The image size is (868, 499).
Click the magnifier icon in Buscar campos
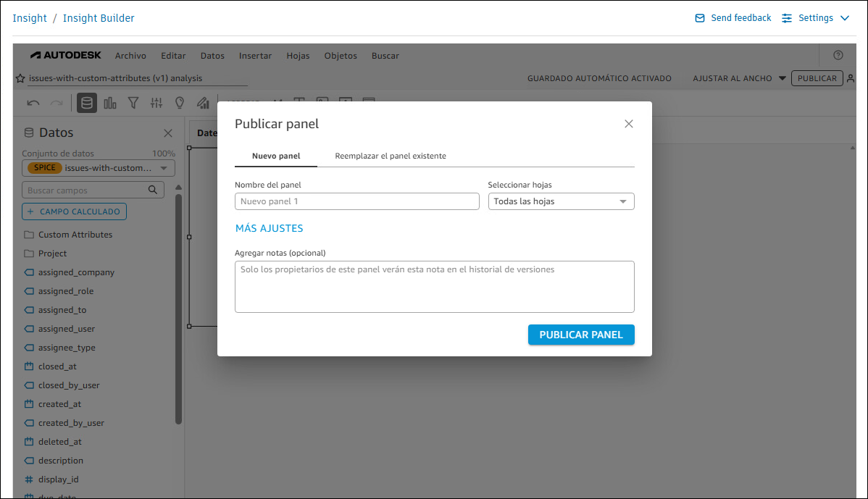[x=152, y=189]
